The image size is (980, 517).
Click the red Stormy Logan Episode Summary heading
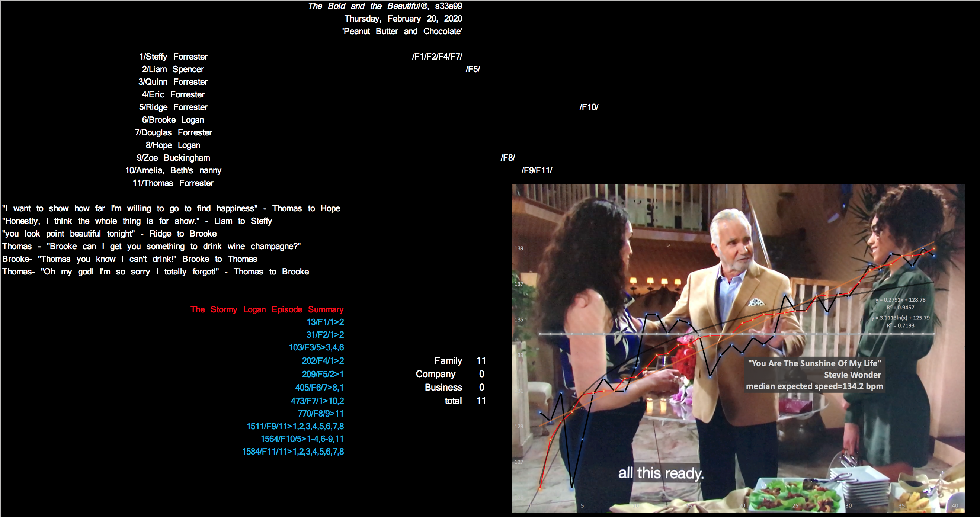pos(267,309)
